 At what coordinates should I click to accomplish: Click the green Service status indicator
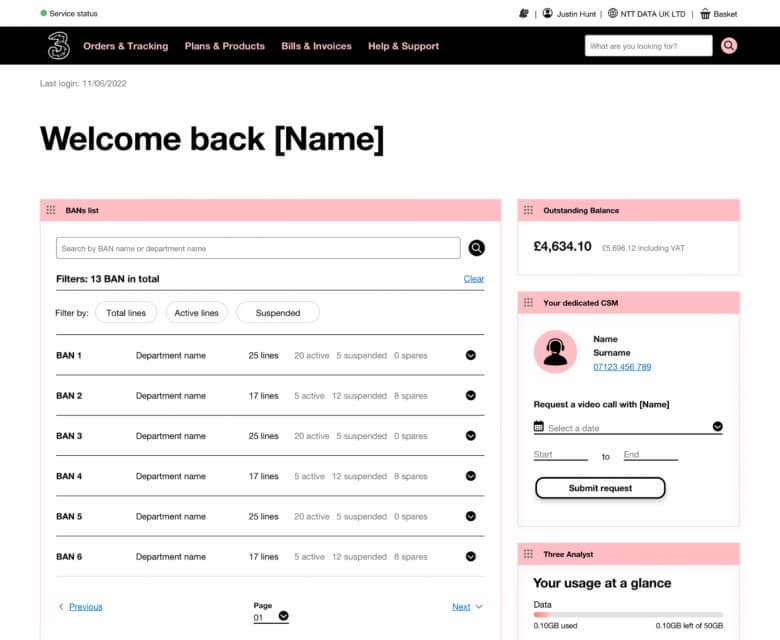(x=43, y=13)
